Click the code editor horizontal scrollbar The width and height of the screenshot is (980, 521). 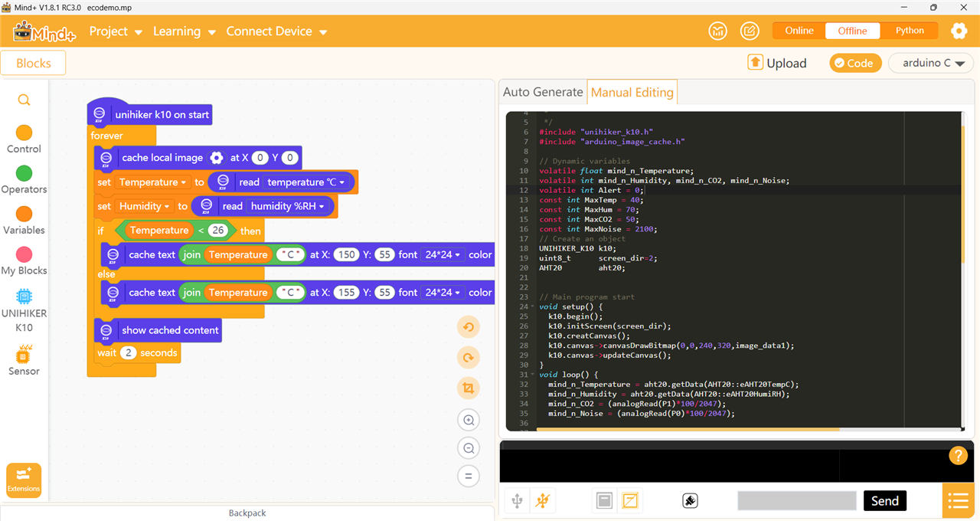(x=688, y=429)
